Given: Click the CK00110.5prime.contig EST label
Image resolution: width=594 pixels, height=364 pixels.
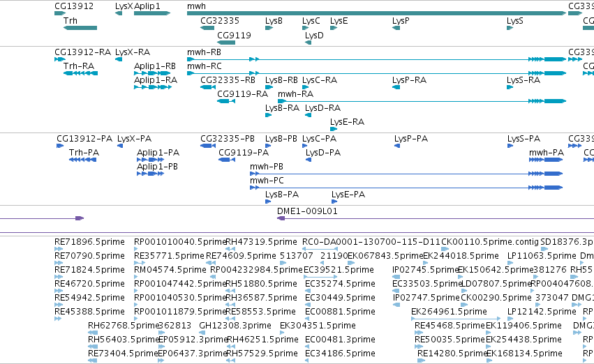Looking at the screenshot, I should (x=490, y=242).
